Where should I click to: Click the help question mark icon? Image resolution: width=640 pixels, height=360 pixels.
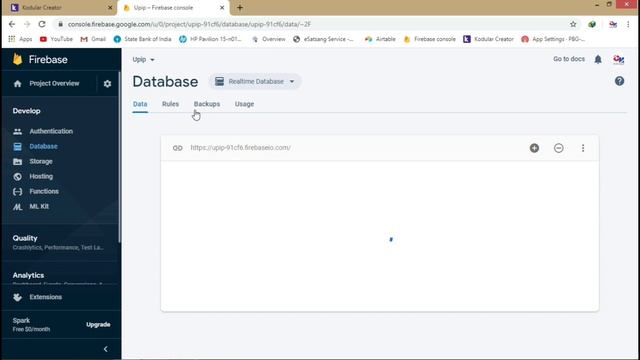point(619,81)
